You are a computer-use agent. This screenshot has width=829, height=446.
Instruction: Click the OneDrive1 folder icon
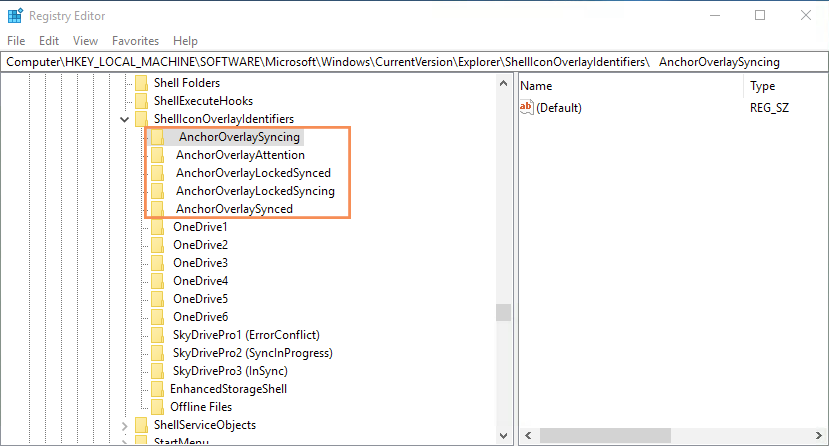tap(157, 227)
